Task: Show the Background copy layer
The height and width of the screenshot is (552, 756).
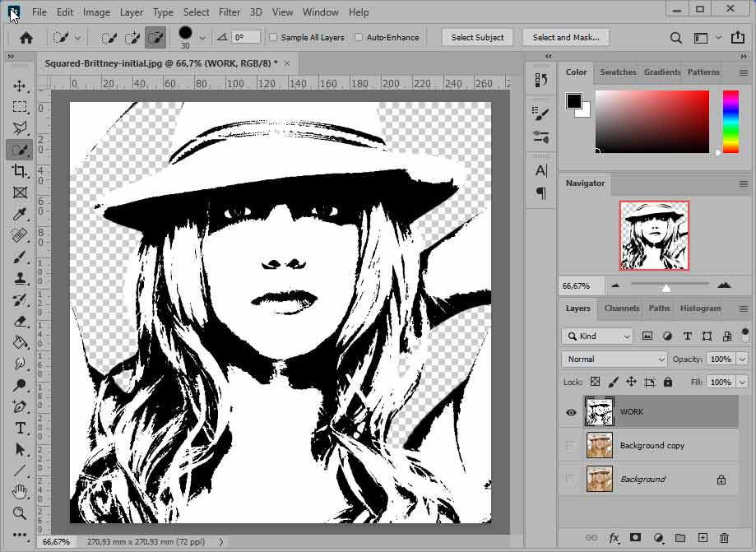Action: 571,445
